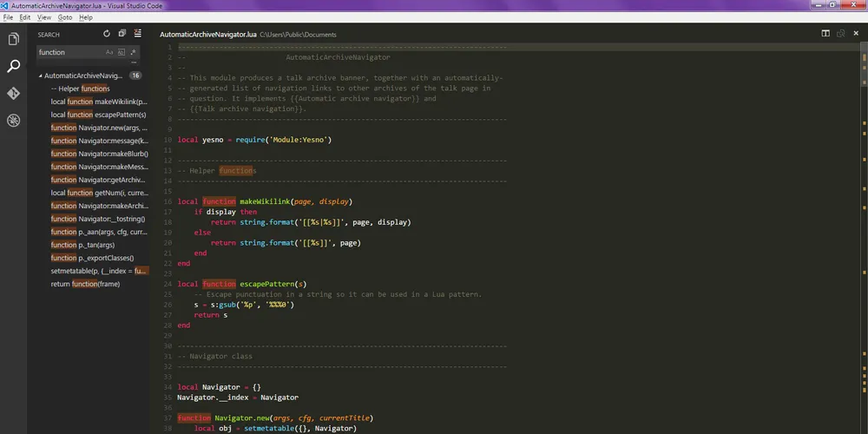Click 'escapePattern' in the line 24 code

[x=267, y=284]
